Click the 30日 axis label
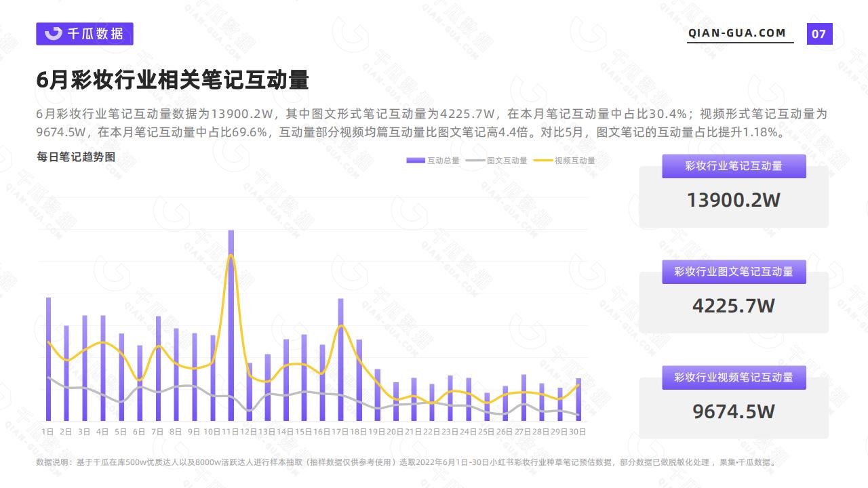The width and height of the screenshot is (868, 488). pos(578,431)
